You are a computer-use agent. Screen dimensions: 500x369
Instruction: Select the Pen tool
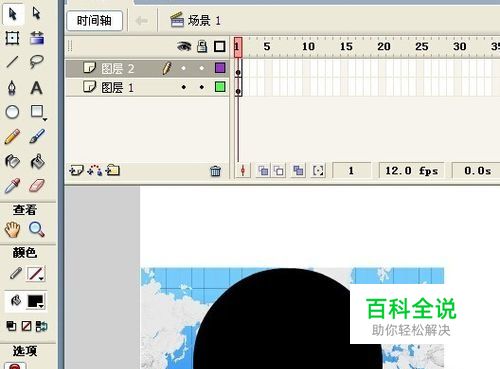click(x=12, y=88)
